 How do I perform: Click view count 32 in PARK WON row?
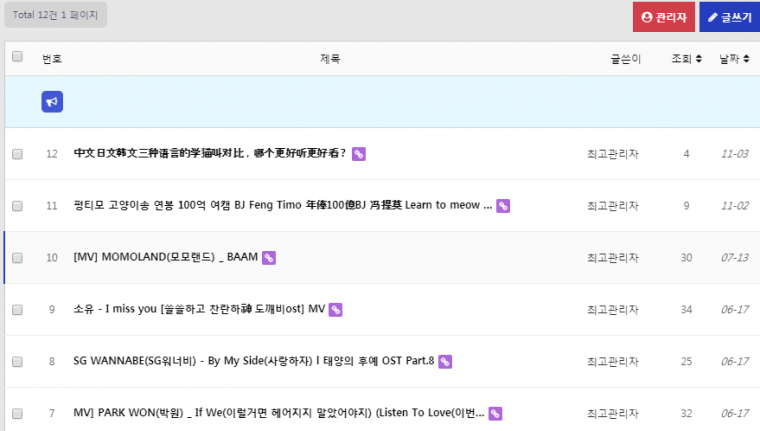click(686, 414)
